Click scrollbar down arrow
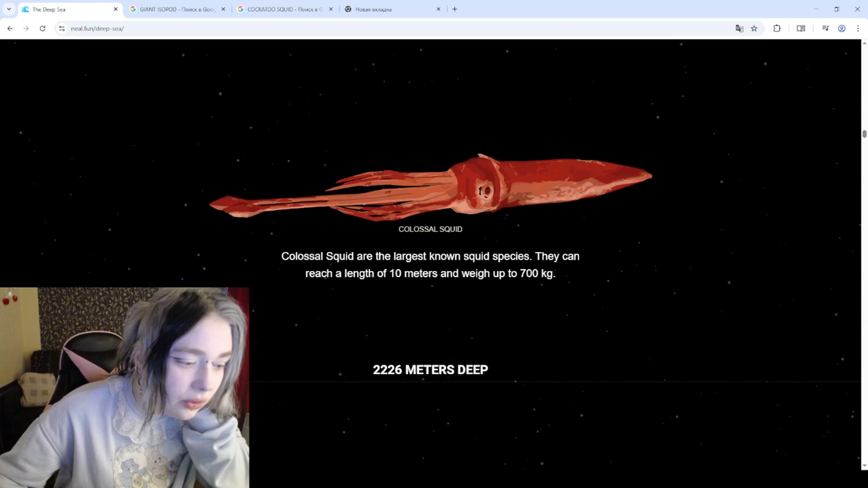868x488 pixels. coord(864,466)
